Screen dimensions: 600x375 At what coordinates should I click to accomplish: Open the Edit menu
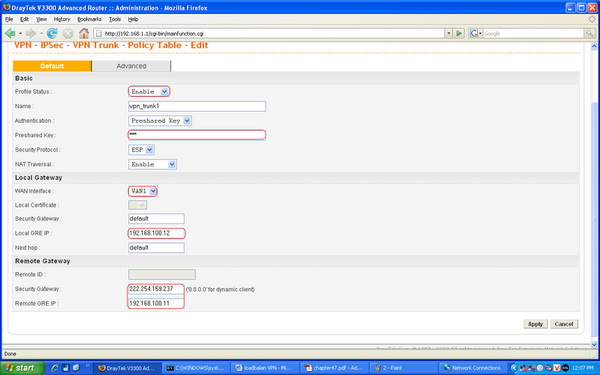pos(24,19)
